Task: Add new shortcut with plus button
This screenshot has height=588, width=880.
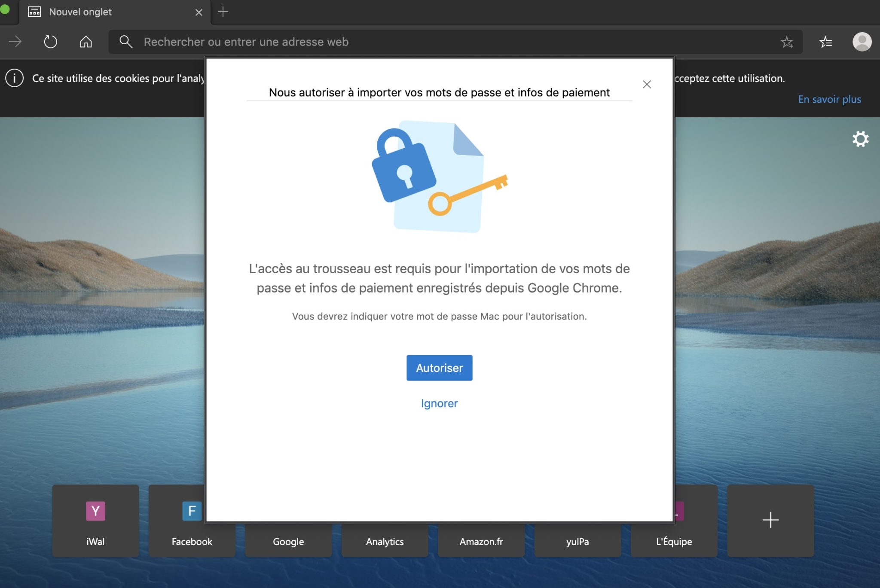Action: click(x=770, y=519)
